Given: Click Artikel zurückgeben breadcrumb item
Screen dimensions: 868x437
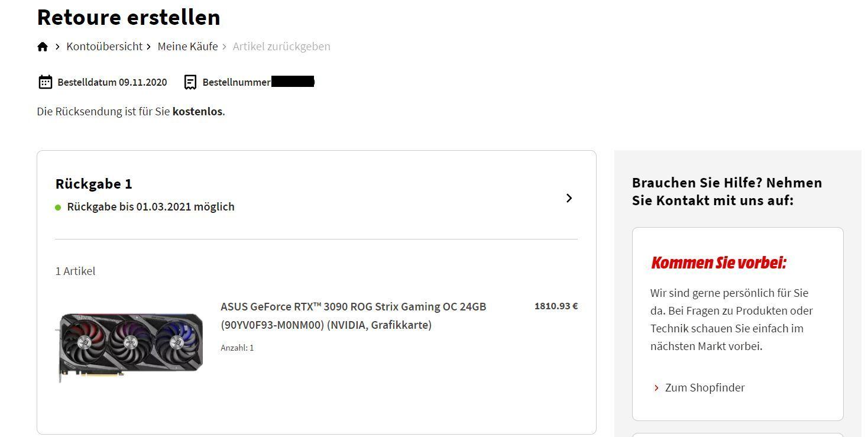Looking at the screenshot, I should tap(281, 46).
